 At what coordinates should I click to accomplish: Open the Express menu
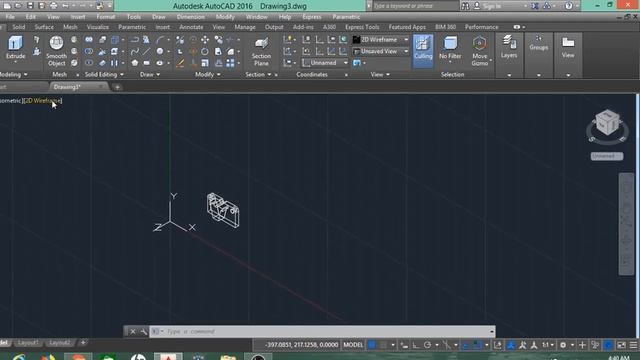312,17
